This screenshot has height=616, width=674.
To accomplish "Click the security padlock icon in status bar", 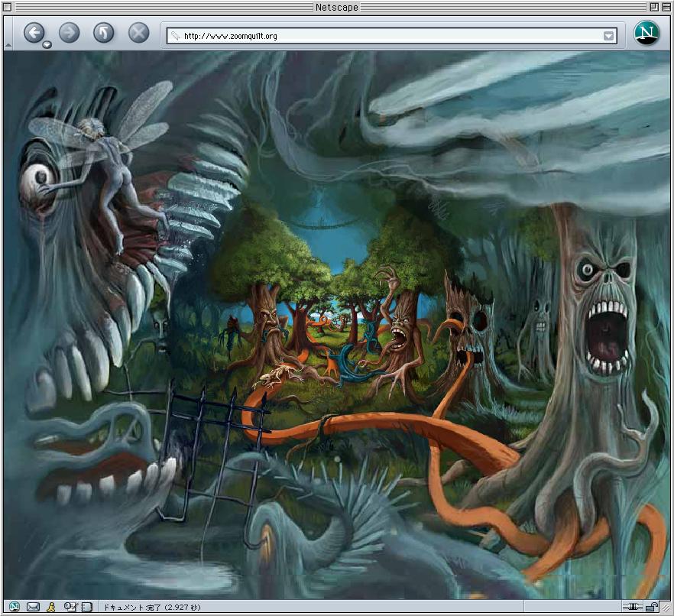I will 652,607.
